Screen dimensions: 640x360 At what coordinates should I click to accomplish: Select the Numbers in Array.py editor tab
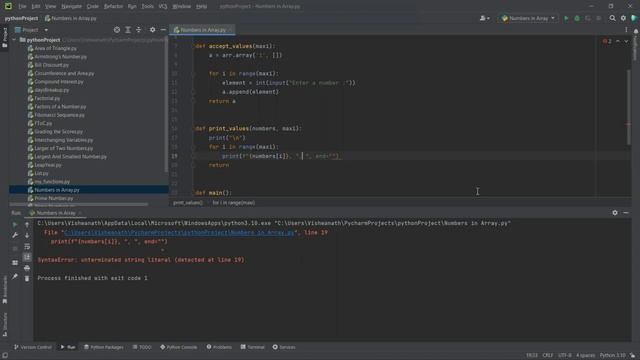click(202, 30)
